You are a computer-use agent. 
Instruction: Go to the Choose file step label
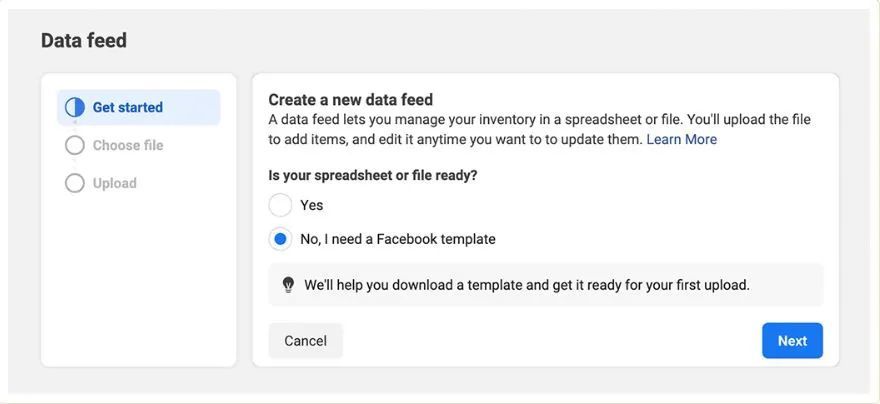(128, 145)
